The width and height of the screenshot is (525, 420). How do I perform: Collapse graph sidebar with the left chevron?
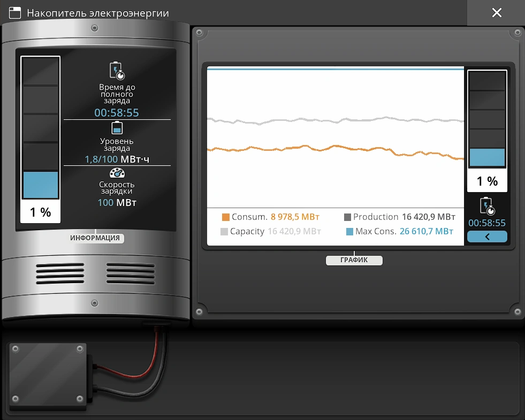[487, 236]
